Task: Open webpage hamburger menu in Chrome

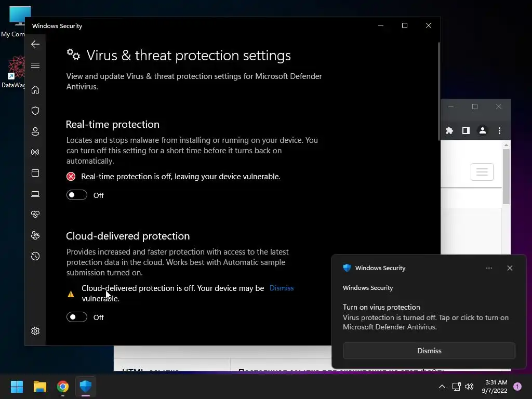Action: click(x=482, y=172)
